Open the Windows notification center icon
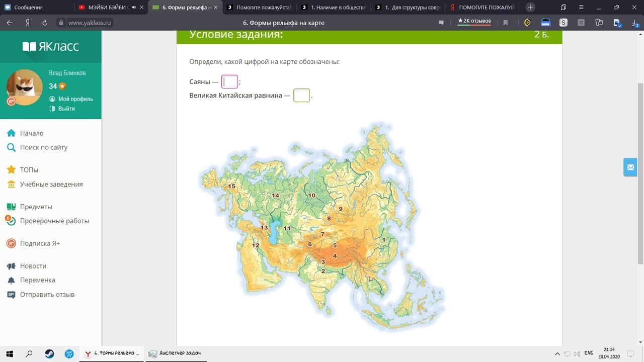644x362 pixels. tap(630, 353)
